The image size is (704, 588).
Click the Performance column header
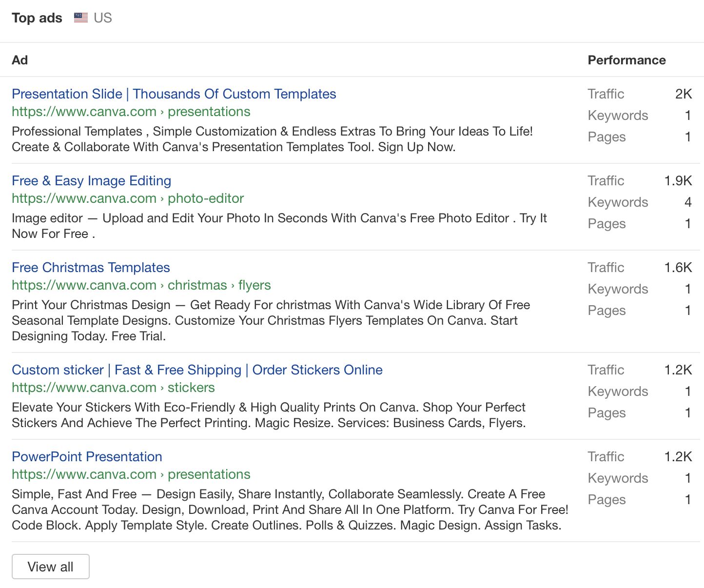[x=626, y=59]
